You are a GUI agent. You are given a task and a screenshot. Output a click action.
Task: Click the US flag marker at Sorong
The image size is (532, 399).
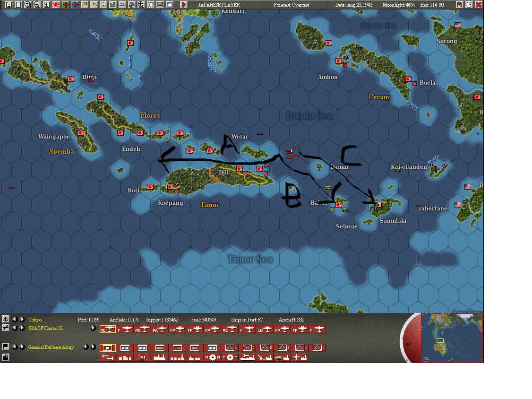coord(458,25)
